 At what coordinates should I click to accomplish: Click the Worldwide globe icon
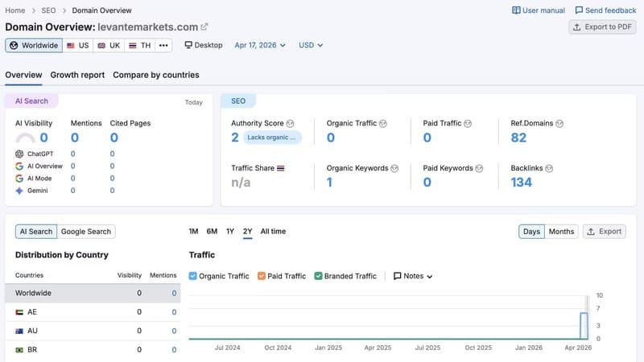tap(14, 45)
